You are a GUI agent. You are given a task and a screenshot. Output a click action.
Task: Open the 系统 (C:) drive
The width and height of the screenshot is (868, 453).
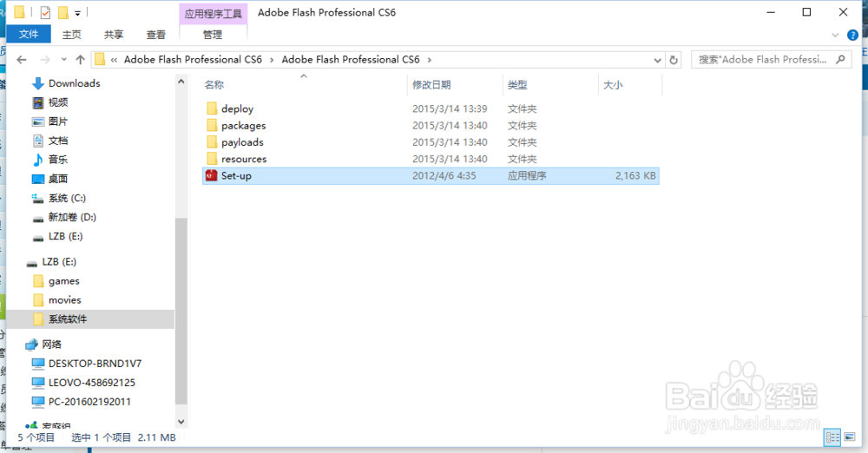tap(67, 198)
